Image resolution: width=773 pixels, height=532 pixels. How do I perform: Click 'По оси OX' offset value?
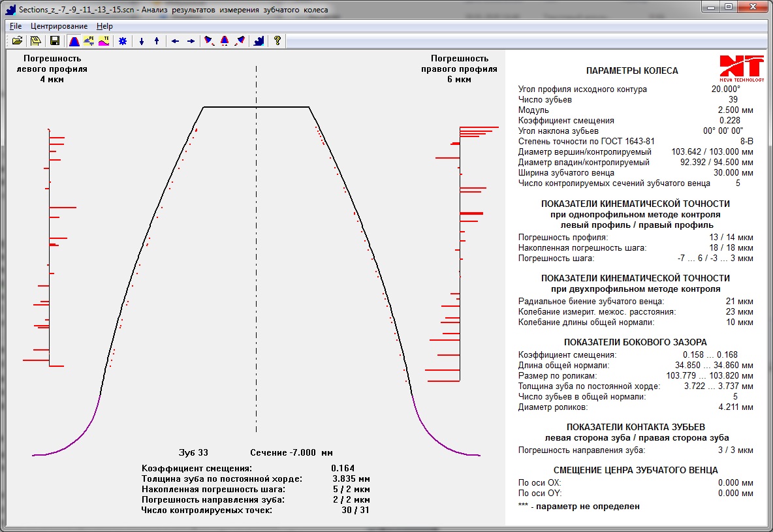pyautogui.click(x=736, y=482)
